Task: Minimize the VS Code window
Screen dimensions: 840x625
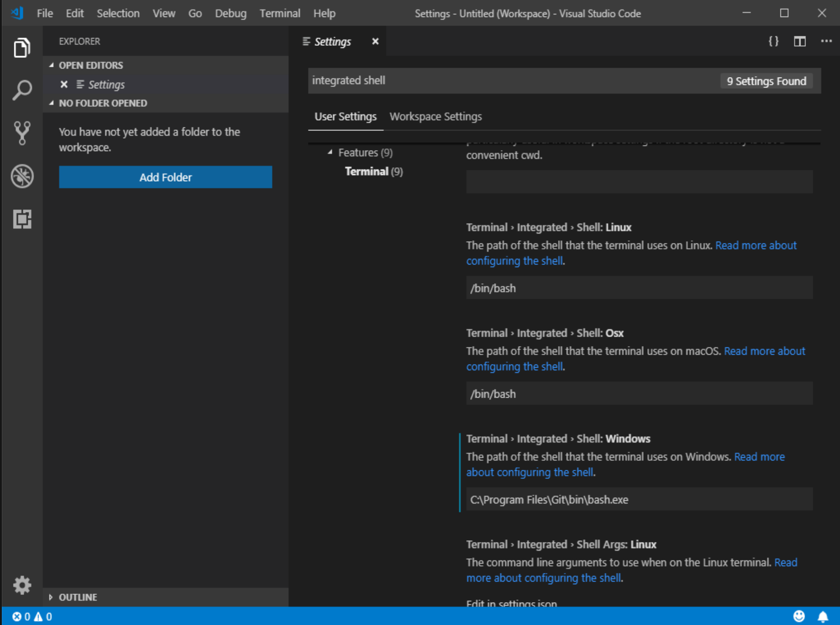Action: [x=746, y=13]
